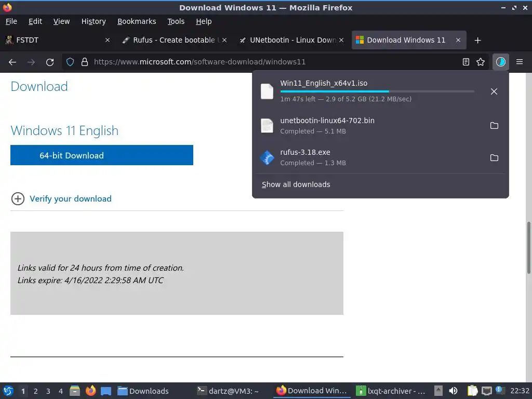Cancel the Win11_English_x64v1.iso download
The height and width of the screenshot is (399, 532).
pyautogui.click(x=494, y=91)
